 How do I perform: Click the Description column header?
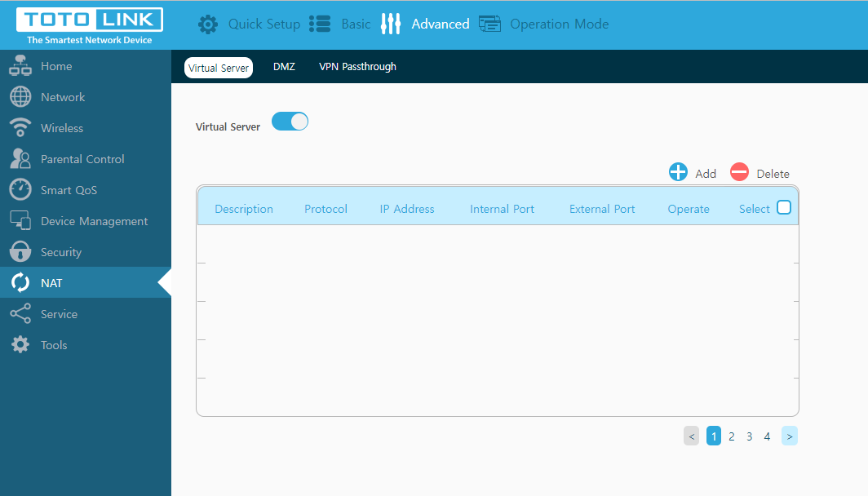[244, 209]
